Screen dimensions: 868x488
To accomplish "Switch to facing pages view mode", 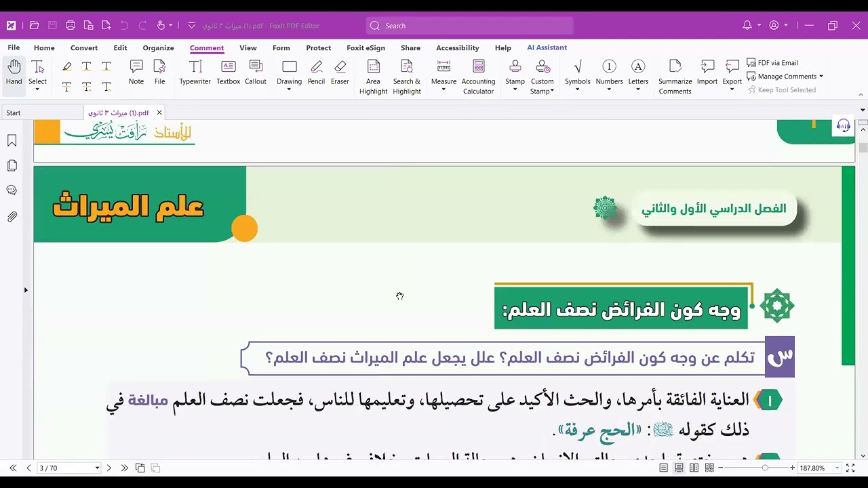I will [694, 468].
